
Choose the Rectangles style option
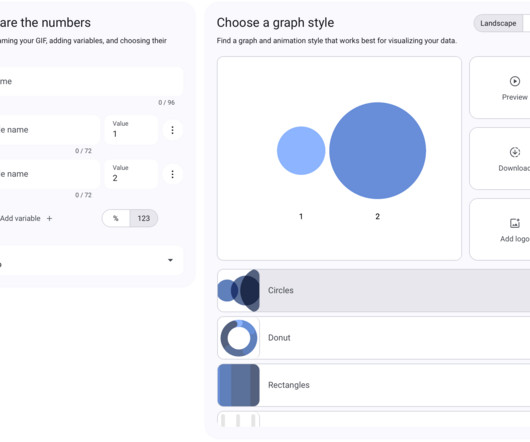pos(374,385)
